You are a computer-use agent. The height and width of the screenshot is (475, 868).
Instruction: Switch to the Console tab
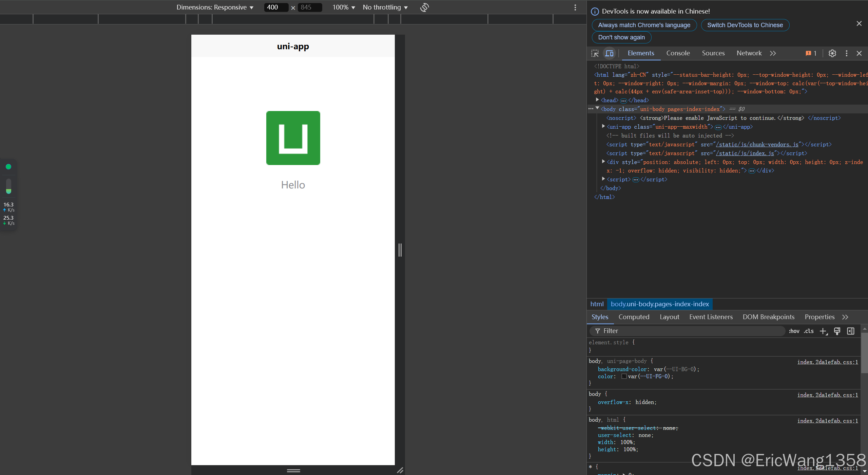click(678, 53)
